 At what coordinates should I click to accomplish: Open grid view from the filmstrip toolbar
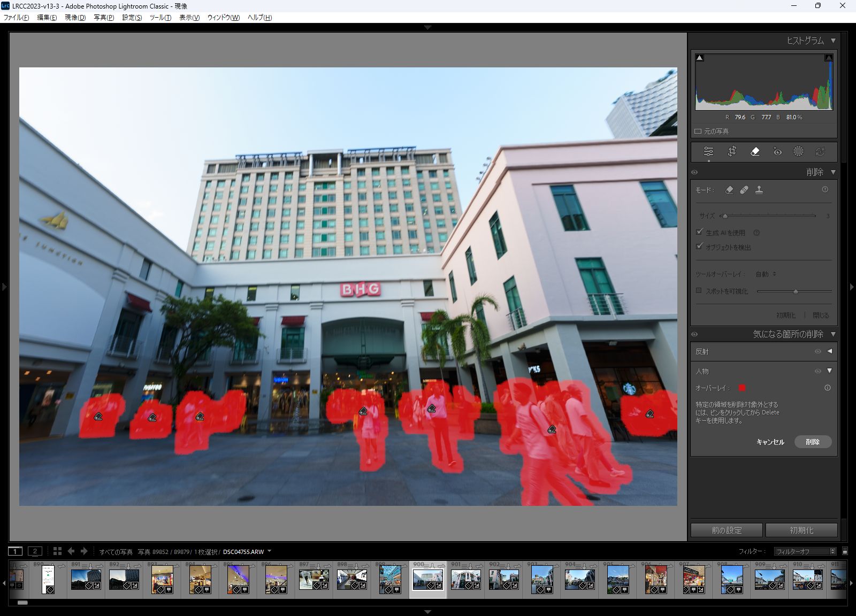click(x=57, y=551)
